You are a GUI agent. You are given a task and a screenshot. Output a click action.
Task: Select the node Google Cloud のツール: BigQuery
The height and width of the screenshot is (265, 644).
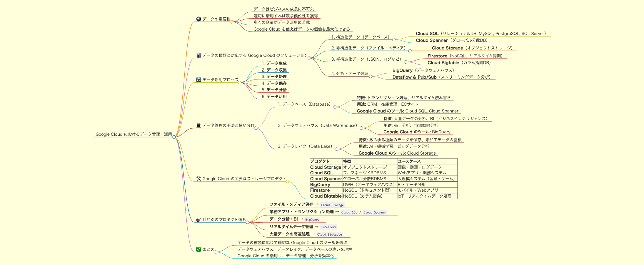point(417,132)
